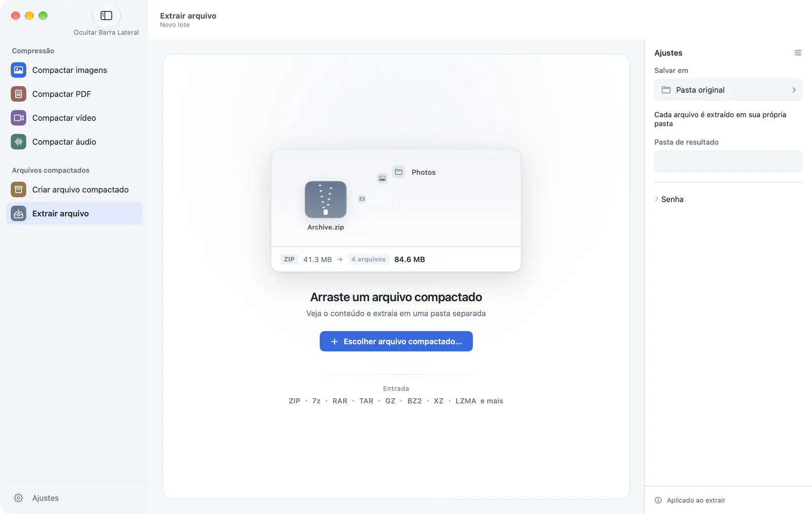Click the Pasta de resultado input field
The width and height of the screenshot is (812, 514).
coord(728,162)
